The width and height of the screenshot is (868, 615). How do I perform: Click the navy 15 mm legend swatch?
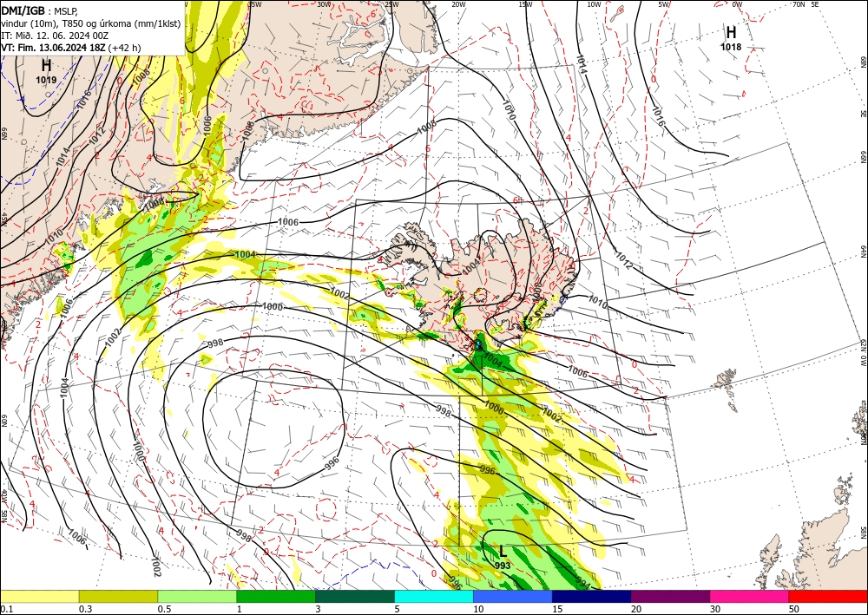(592, 596)
